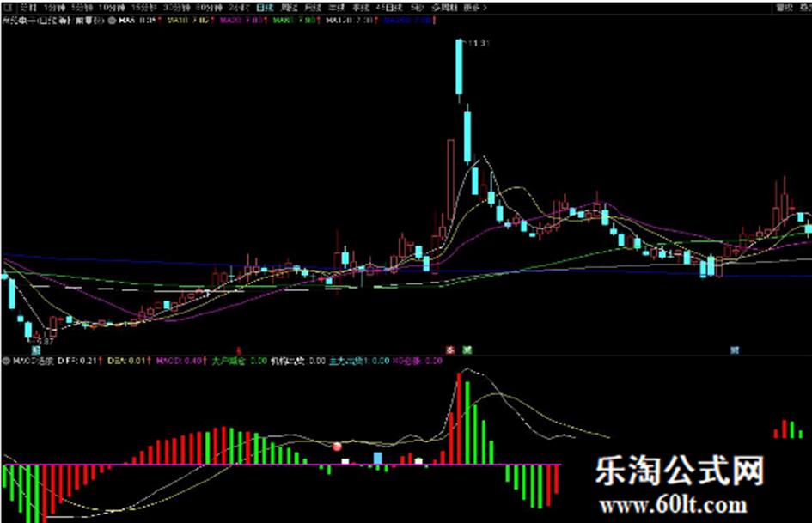The width and height of the screenshot is (812, 523).
Task: Select the 15分钟 period tab
Action: tap(144, 8)
